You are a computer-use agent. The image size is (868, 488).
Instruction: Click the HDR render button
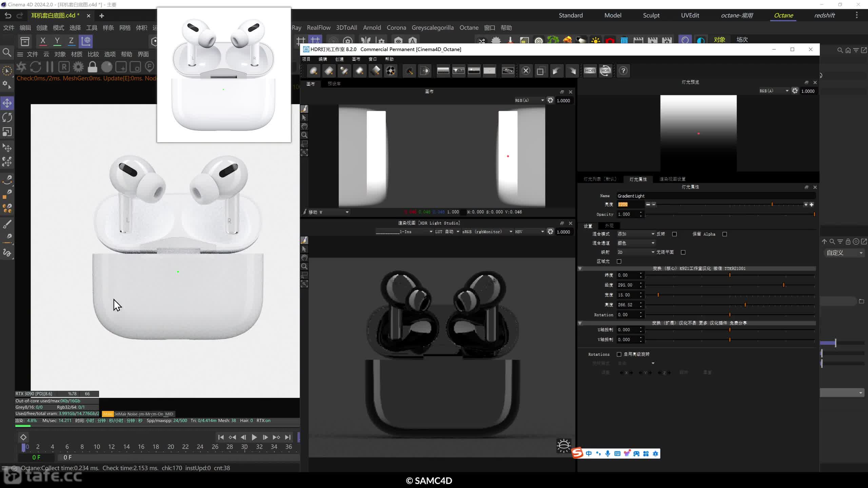click(x=590, y=71)
